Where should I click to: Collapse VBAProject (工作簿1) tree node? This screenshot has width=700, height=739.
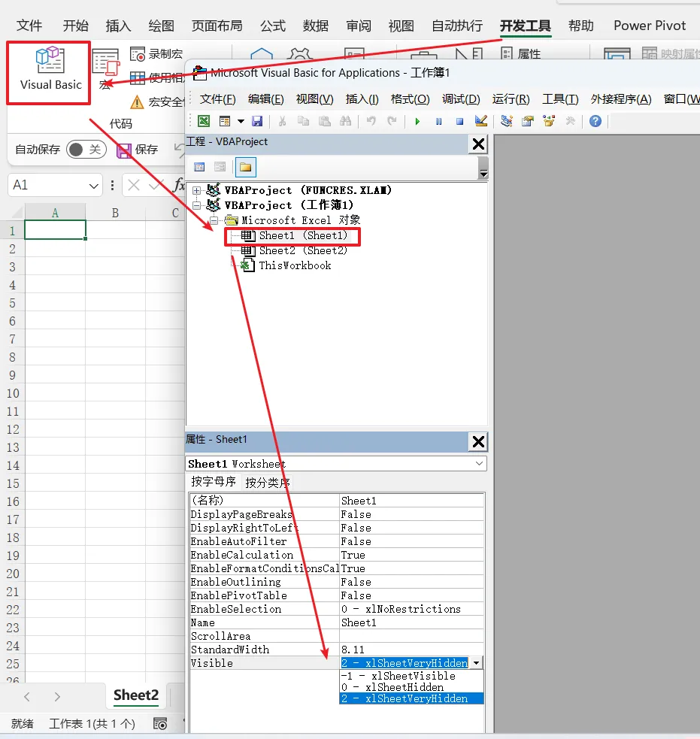coord(196,205)
